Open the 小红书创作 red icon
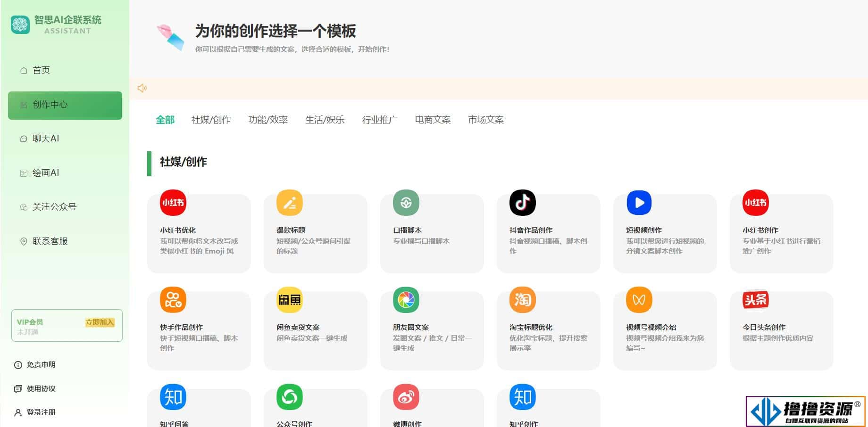The height and width of the screenshot is (427, 868). [x=756, y=203]
